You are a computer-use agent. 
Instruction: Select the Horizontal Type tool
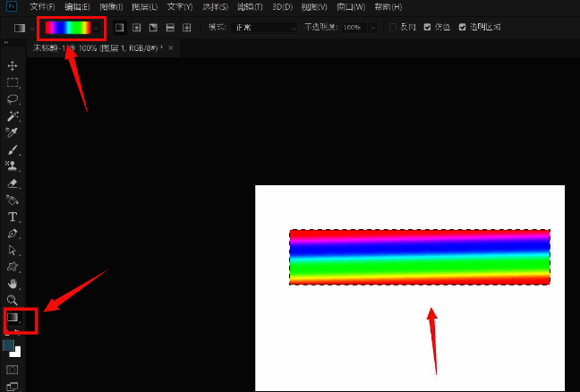13,217
